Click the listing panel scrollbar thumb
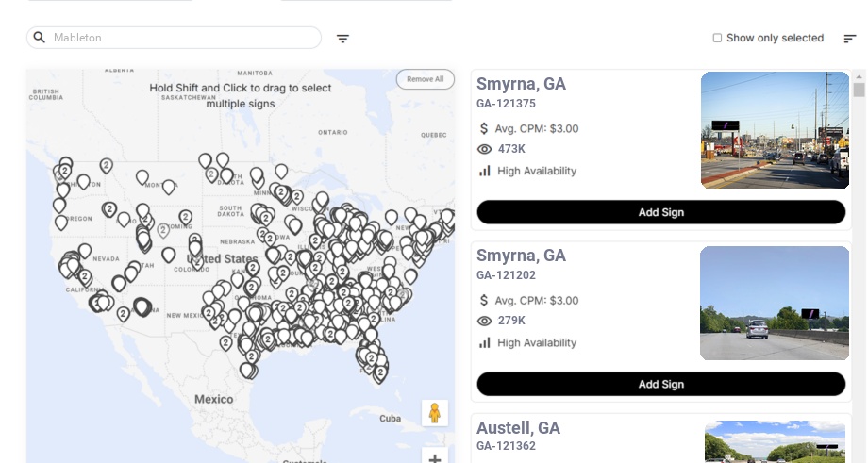This screenshot has width=868, height=463. (x=859, y=90)
